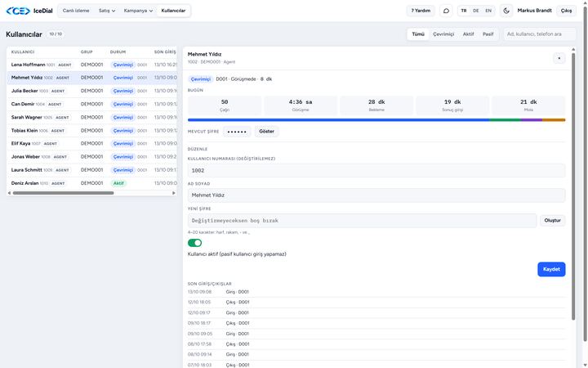
Task: Click the Çevrimiçi badge in detail panel
Action: [x=201, y=79]
